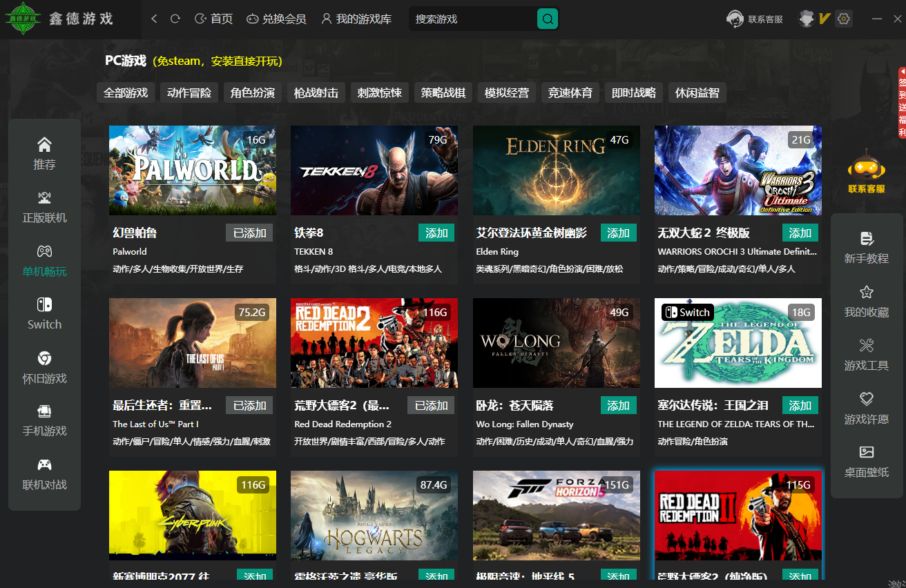Screen dimensions: 906x588
Task: Select the 即时战略 category tab
Action: [634, 92]
